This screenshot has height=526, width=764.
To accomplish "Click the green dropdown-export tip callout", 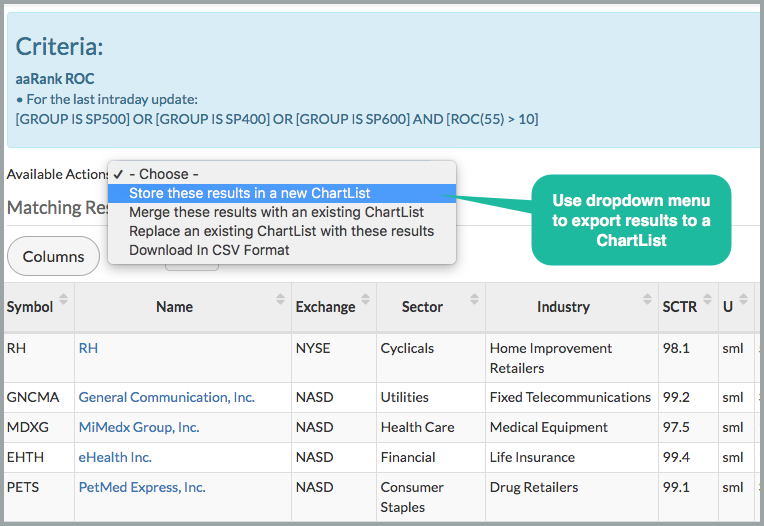I will click(631, 221).
